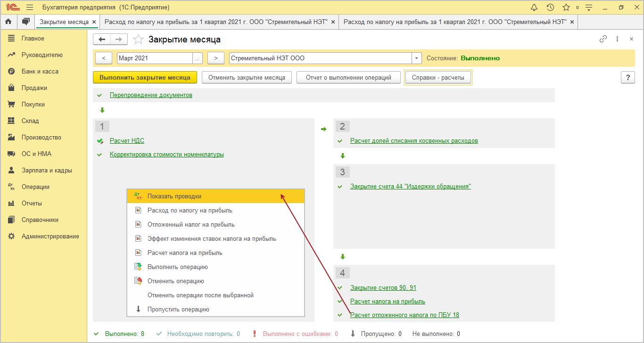Open Администрирование section in sidebar
644x343 pixels.
click(x=50, y=236)
